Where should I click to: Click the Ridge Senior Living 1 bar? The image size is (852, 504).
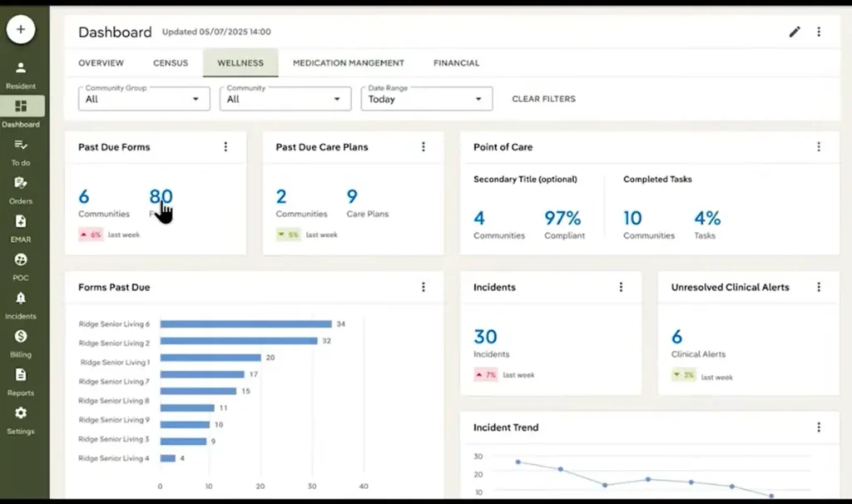[211, 358]
